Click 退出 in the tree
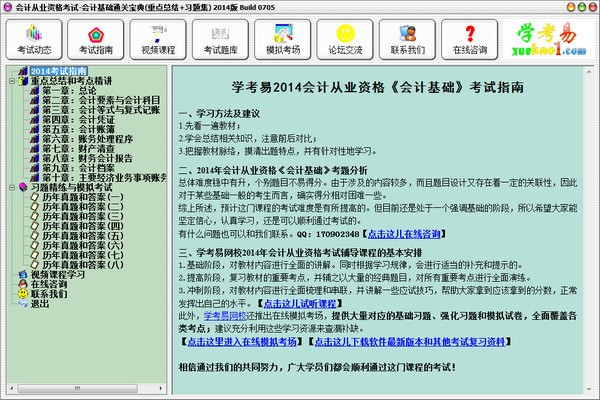600x400 pixels. [x=40, y=304]
